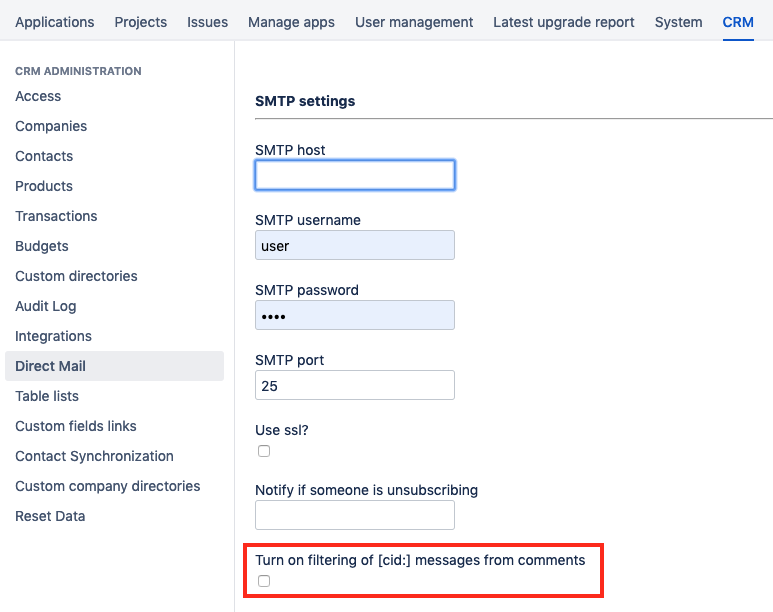Click the SMTP host input field
This screenshot has width=773, height=612.
pos(355,175)
